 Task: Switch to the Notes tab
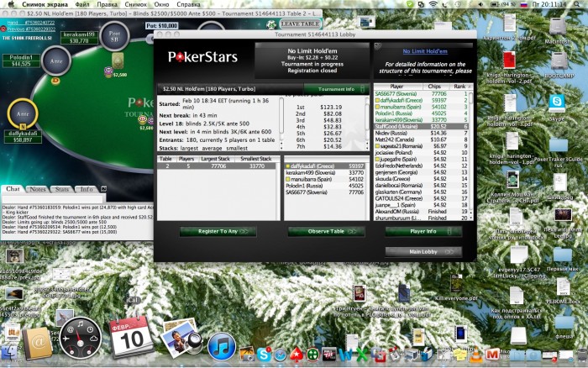[x=38, y=189]
